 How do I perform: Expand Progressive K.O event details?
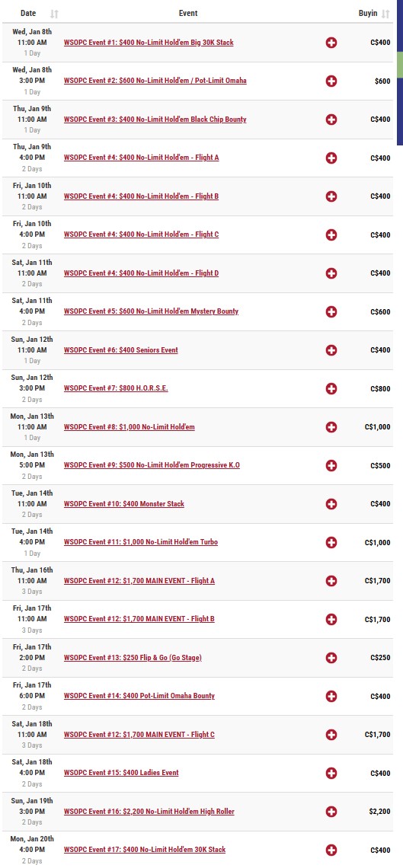tap(331, 465)
